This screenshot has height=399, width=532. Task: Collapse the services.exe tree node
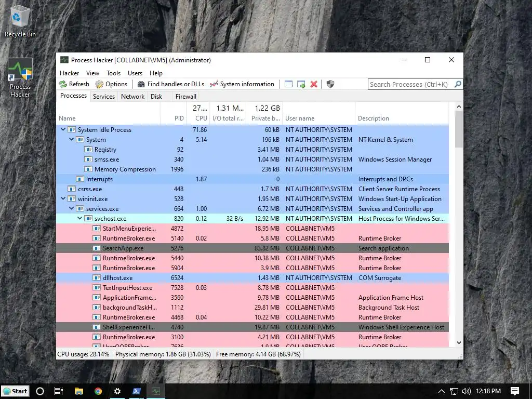72,209
